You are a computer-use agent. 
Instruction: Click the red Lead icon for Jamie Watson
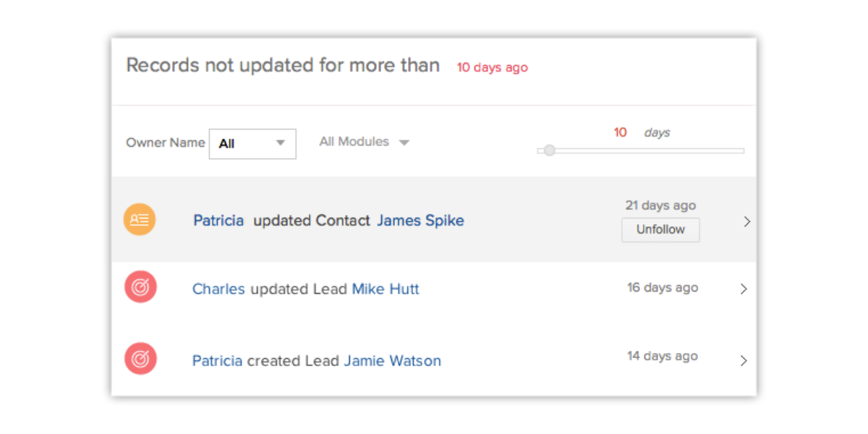(x=140, y=359)
